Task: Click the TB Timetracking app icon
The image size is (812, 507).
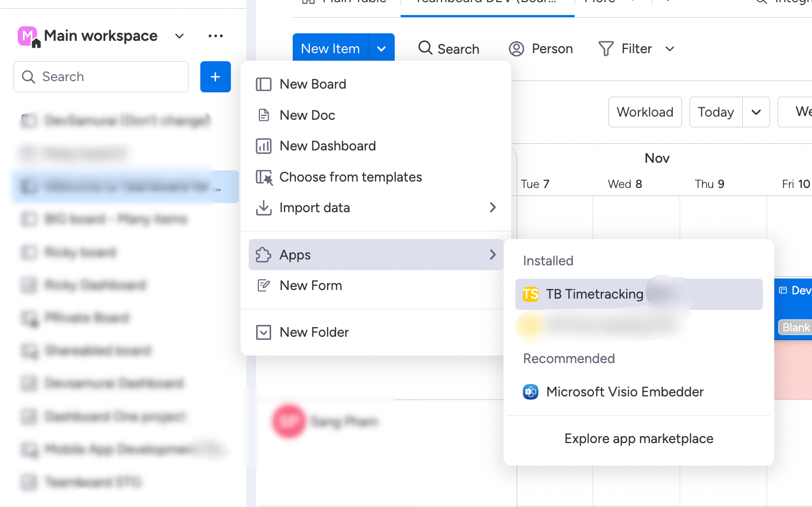Action: click(531, 294)
